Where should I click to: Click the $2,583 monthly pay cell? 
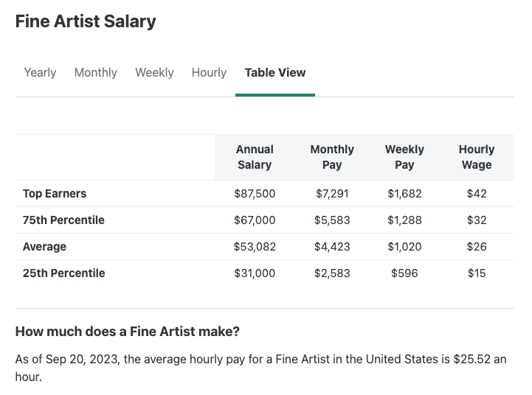(332, 273)
